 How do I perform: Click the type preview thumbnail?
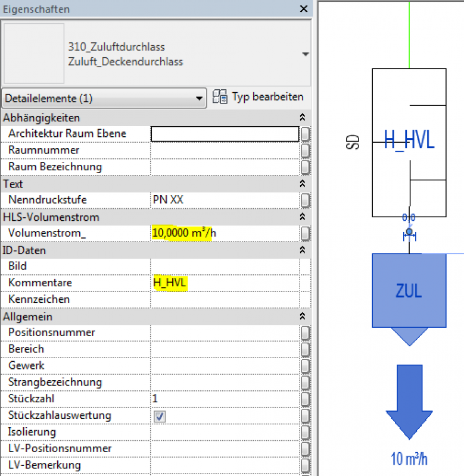coord(34,54)
